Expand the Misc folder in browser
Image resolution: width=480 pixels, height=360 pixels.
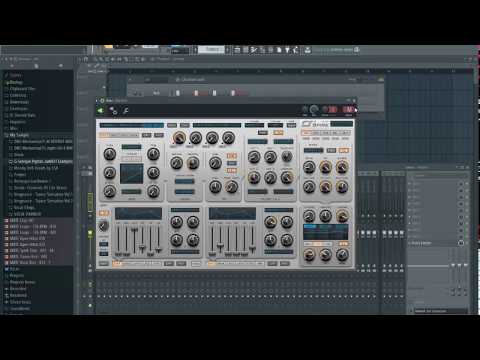pos(12,128)
